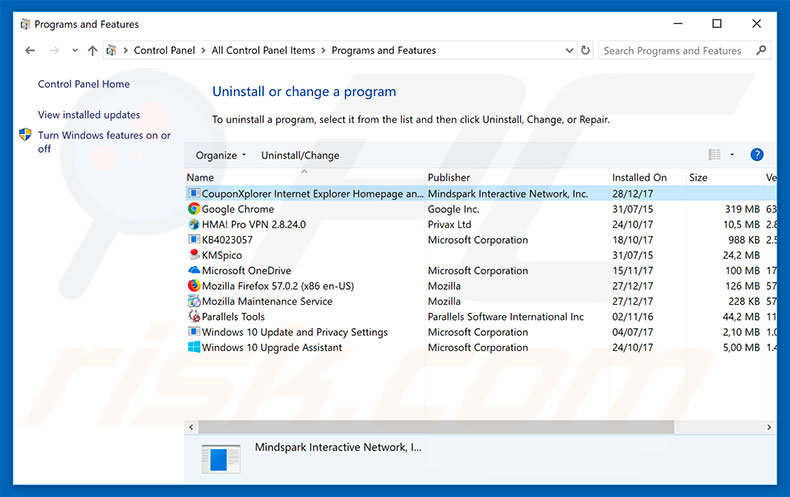Refresh the Programs and Features list
This screenshot has width=790, height=497.
click(x=585, y=50)
